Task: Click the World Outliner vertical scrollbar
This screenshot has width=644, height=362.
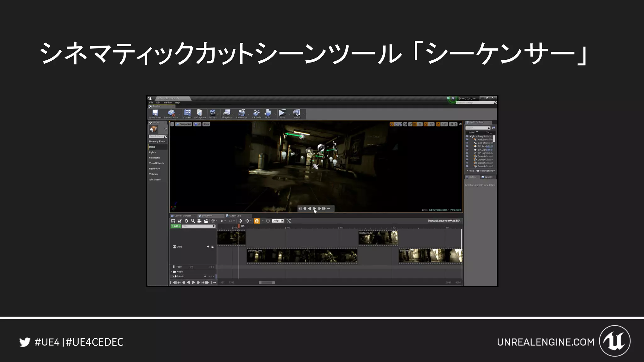Action: click(x=494, y=139)
